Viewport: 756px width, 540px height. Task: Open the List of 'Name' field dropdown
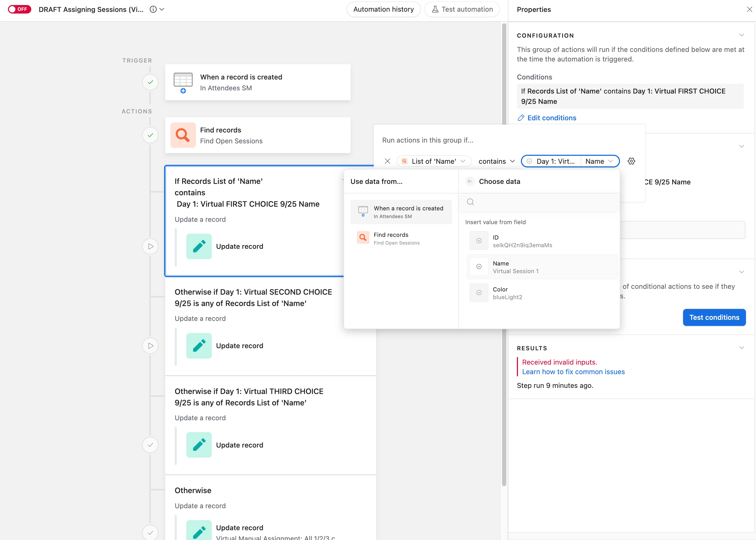click(x=434, y=161)
